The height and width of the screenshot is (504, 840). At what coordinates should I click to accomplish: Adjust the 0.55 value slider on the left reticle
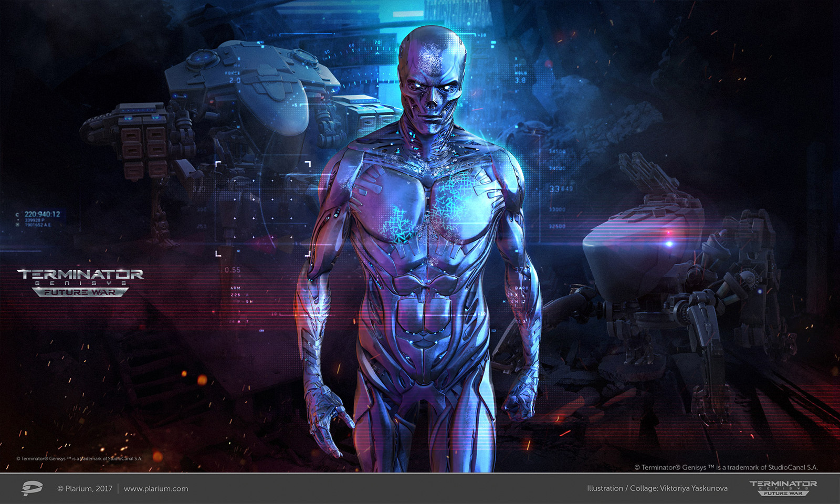coord(232,269)
